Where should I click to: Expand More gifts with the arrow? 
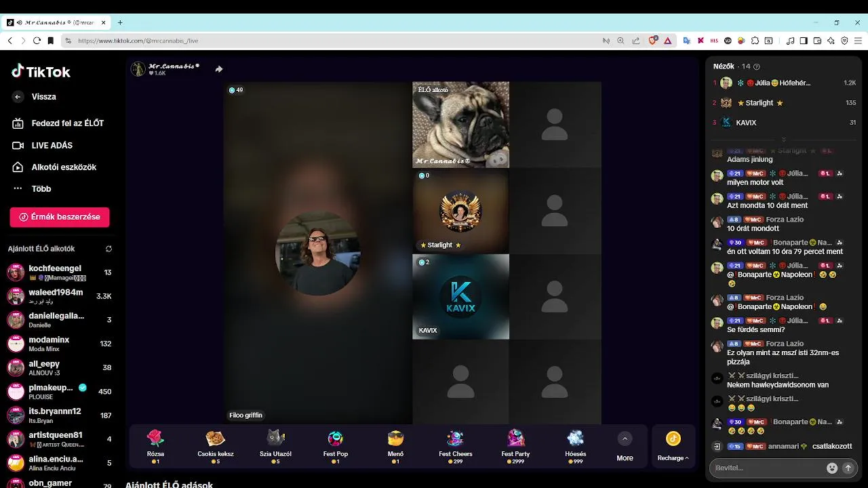[x=625, y=439]
